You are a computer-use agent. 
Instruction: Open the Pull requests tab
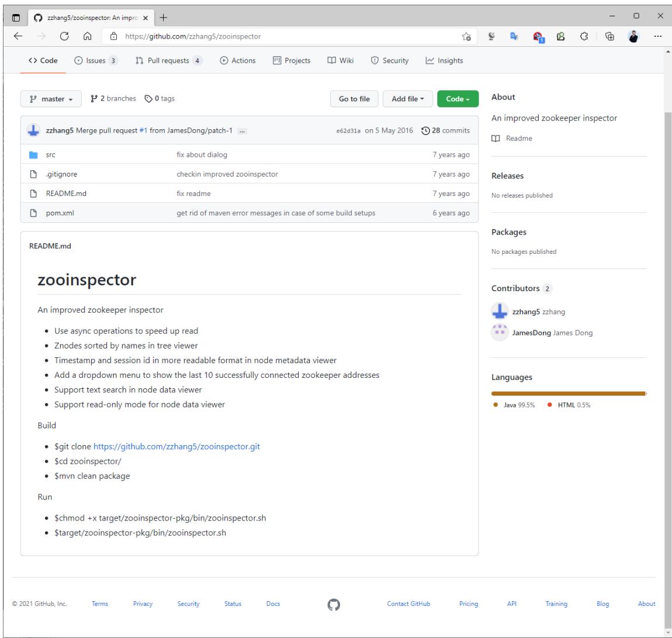click(169, 60)
